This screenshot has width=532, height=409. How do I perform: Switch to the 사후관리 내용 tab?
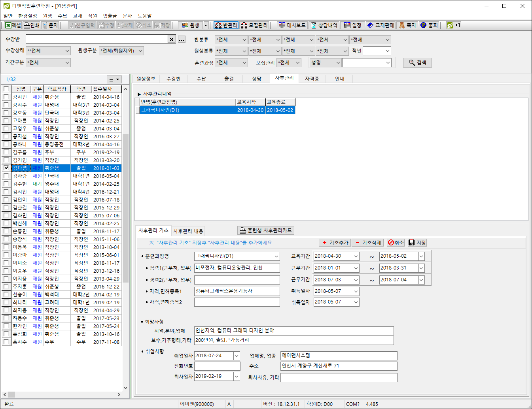click(188, 231)
